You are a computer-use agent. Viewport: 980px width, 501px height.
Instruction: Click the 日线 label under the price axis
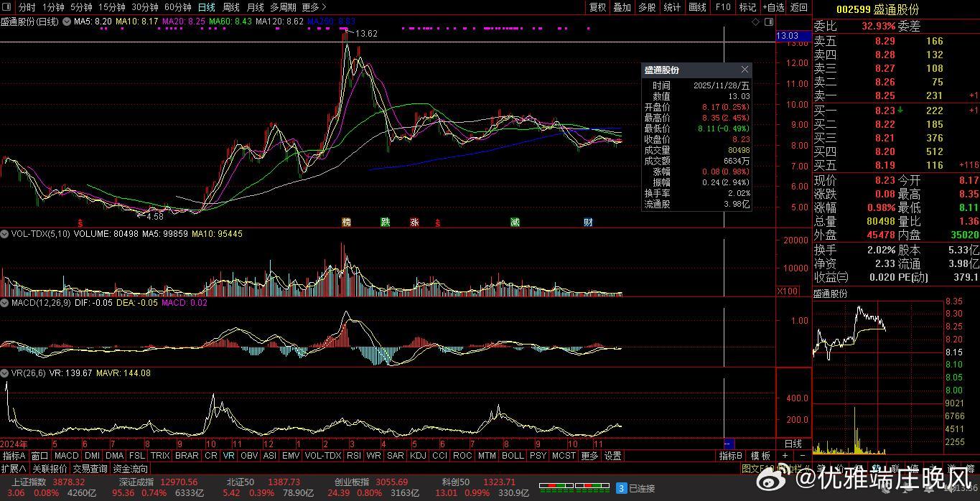793,444
